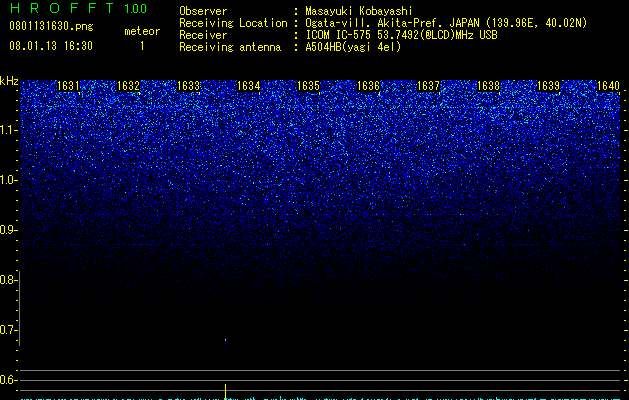Click the meteor echo spot near 0.68 kHz

click(x=225, y=341)
